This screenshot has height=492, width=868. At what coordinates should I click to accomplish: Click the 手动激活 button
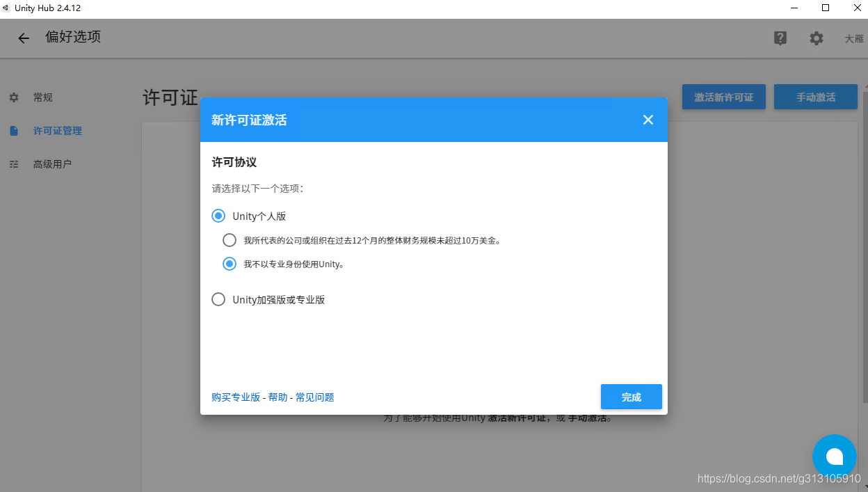816,97
